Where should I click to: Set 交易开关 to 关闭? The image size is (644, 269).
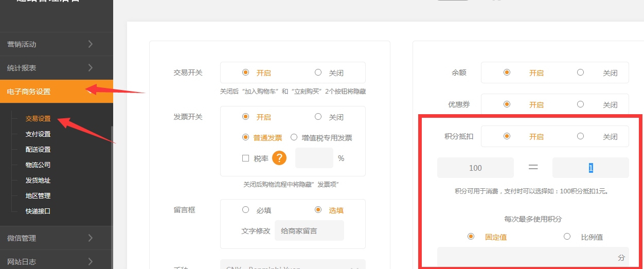pos(318,73)
